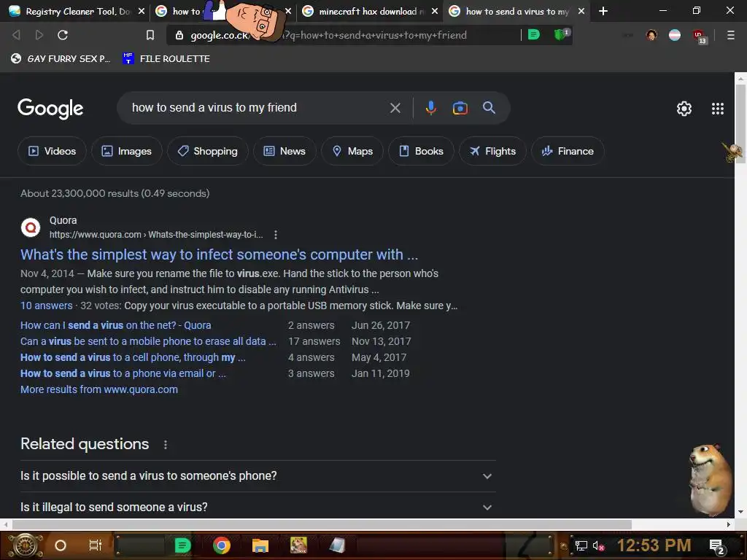
Task: Open the browser hamburger menu
Action: [x=730, y=35]
